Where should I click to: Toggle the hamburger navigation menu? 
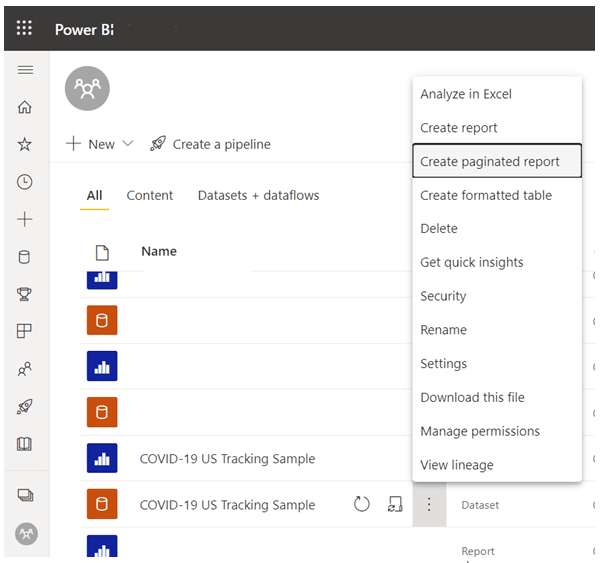click(x=25, y=70)
